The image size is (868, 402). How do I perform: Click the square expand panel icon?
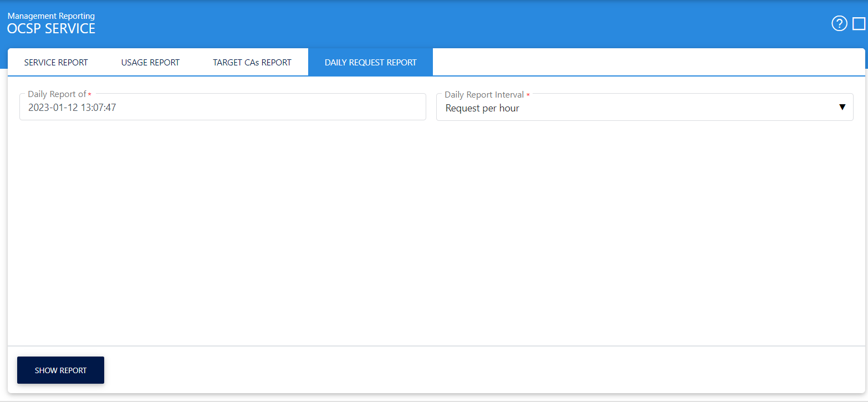tap(859, 24)
